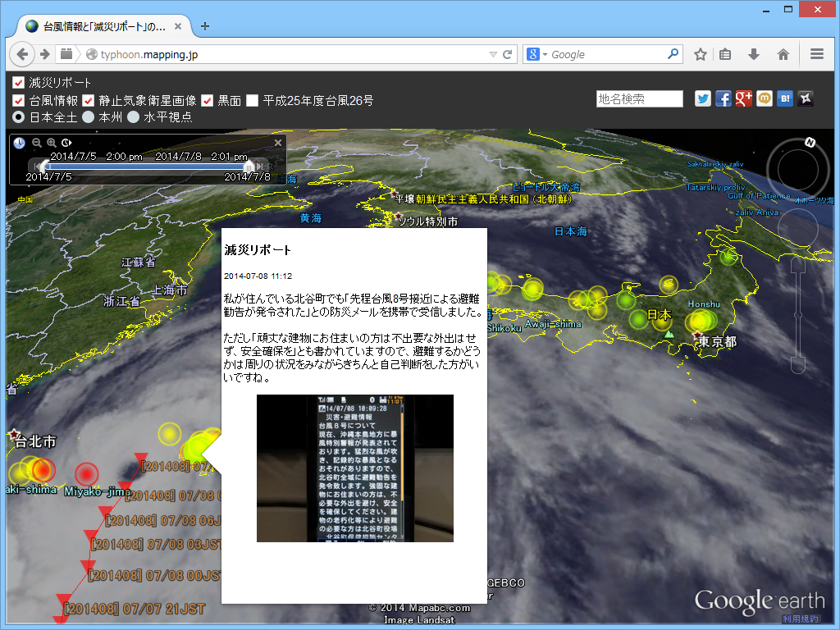Click the Hatena Bookmark B! icon
Screen dimensions: 840x630
coord(785,98)
